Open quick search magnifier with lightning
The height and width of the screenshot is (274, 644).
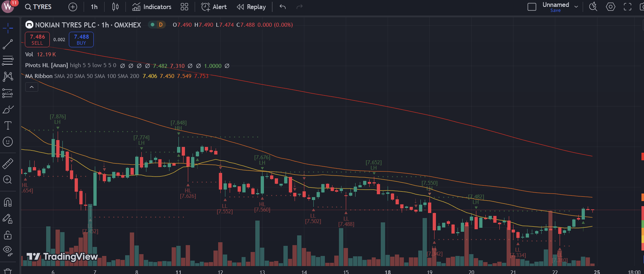click(593, 7)
